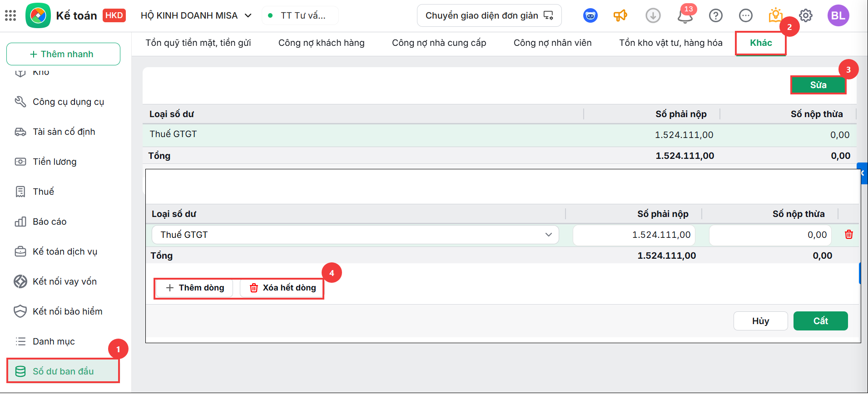
Task: Open the megaphone announcements icon
Action: (620, 15)
